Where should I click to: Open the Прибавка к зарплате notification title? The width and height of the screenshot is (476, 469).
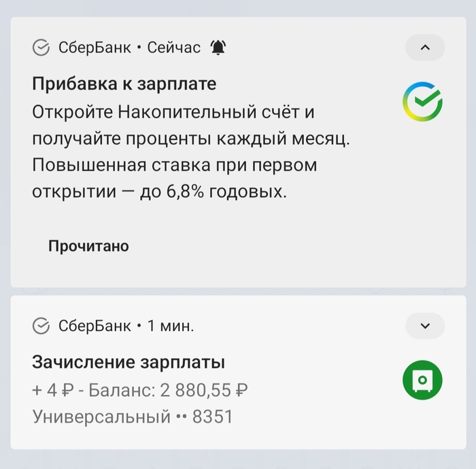coord(124,84)
